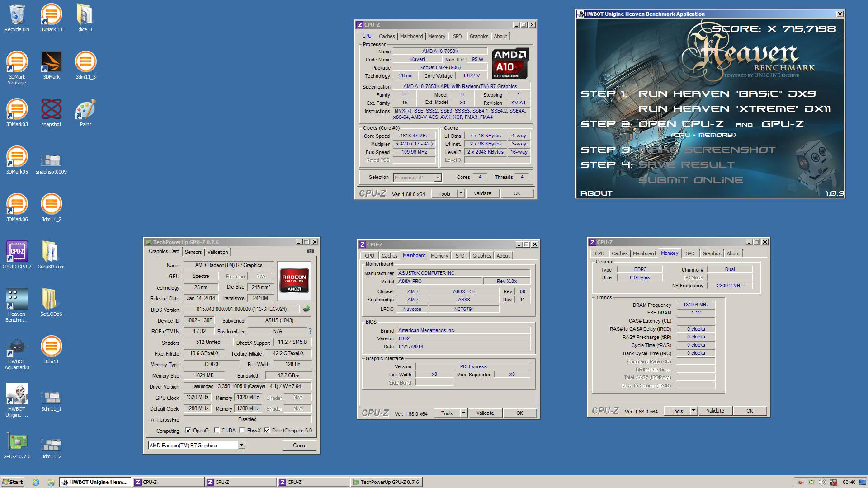Open About tab in CPU-Z Memory window
Image resolution: width=868 pixels, height=488 pixels.
point(733,253)
